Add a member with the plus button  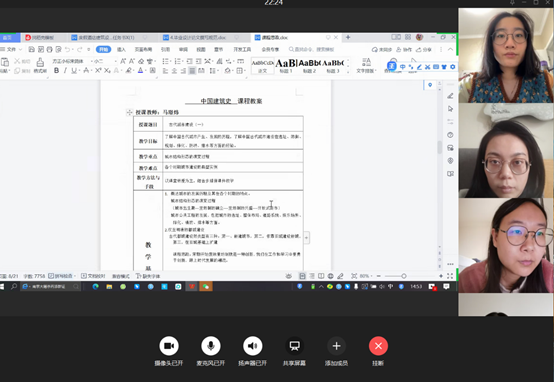point(336,346)
